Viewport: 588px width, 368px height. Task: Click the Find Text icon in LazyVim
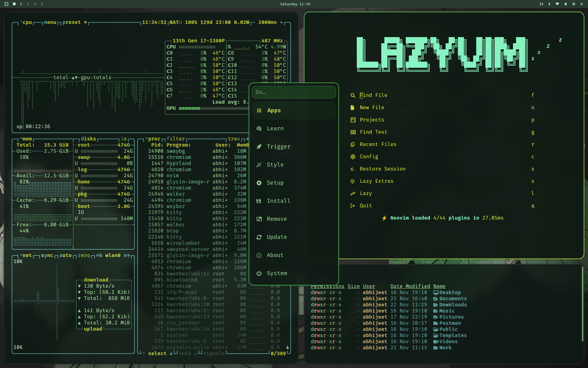(x=353, y=132)
